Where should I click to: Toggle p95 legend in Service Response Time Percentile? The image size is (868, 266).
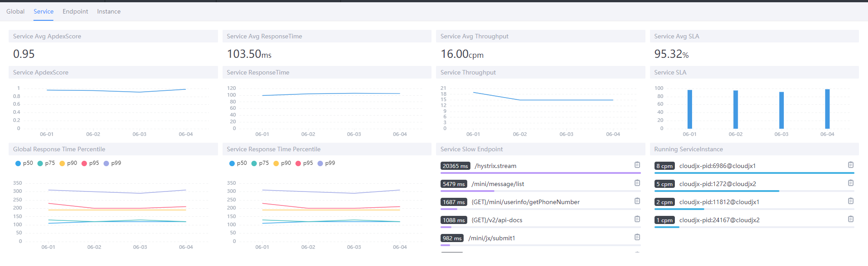click(304, 163)
